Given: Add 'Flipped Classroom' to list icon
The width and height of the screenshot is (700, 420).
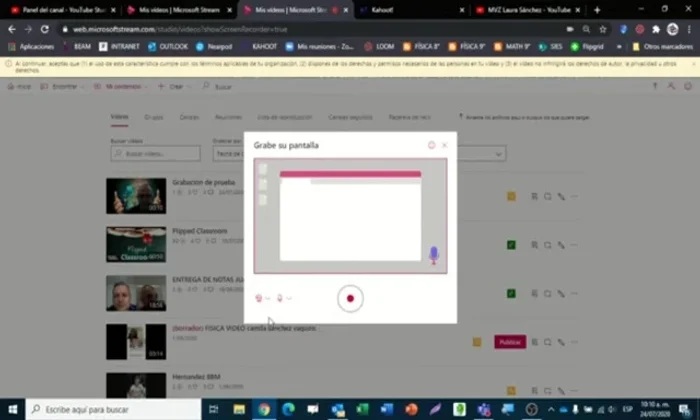Looking at the screenshot, I should pyautogui.click(x=534, y=245).
